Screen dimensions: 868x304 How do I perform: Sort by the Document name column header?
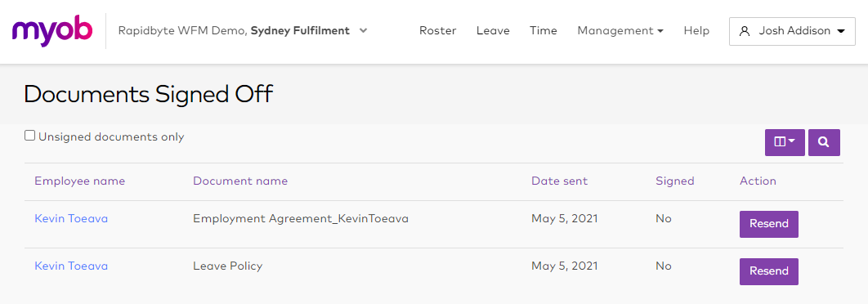240,181
